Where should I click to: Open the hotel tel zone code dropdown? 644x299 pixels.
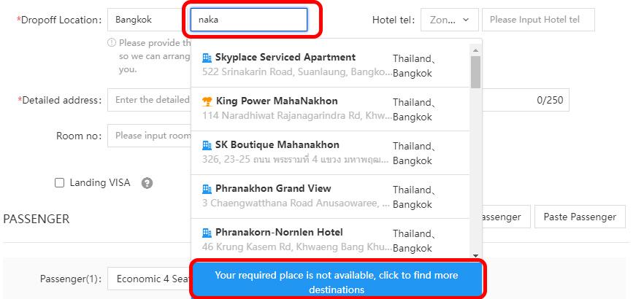click(449, 20)
